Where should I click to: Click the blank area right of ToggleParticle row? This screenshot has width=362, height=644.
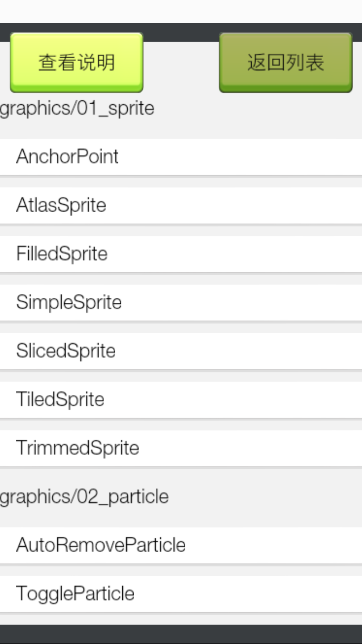[x=251, y=594]
